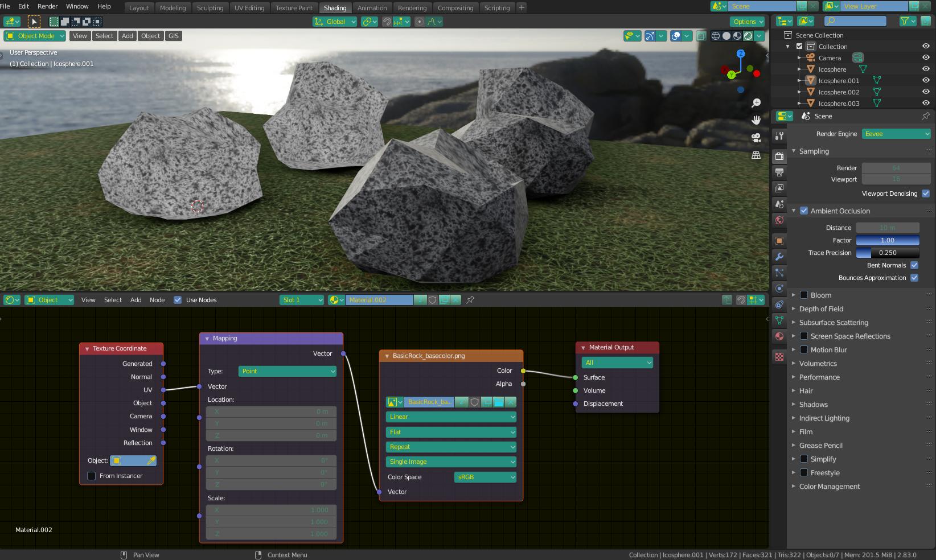
Task: Enable the Bloom checkbox
Action: (804, 295)
